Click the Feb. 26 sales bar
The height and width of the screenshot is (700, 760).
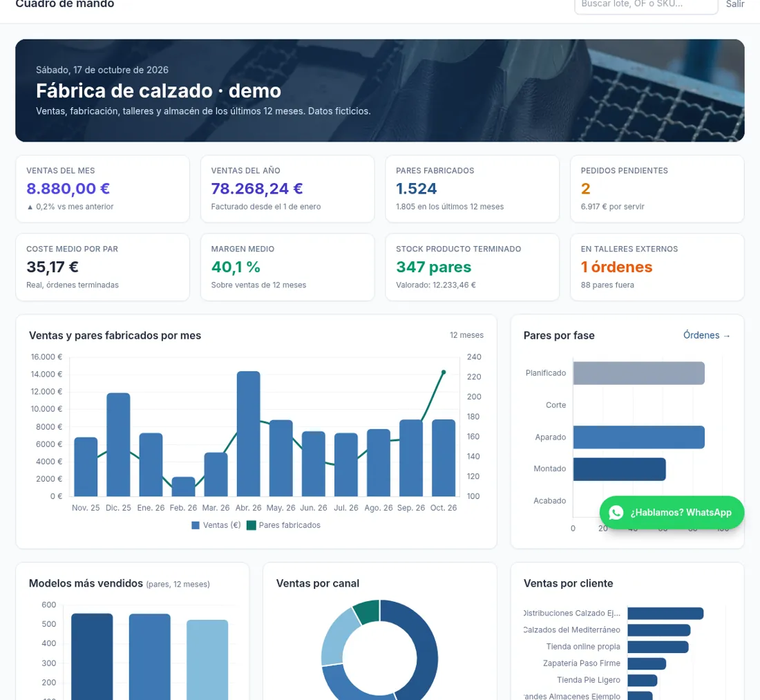(183, 486)
